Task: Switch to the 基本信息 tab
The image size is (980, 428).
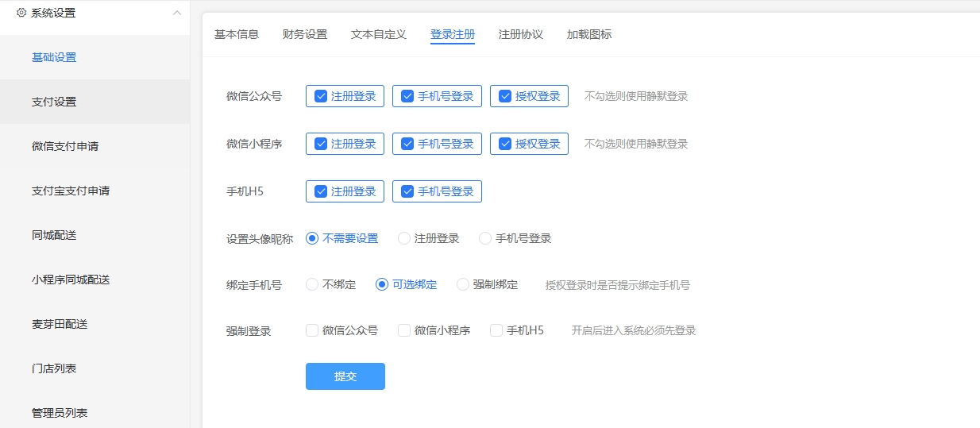Action: coord(237,34)
